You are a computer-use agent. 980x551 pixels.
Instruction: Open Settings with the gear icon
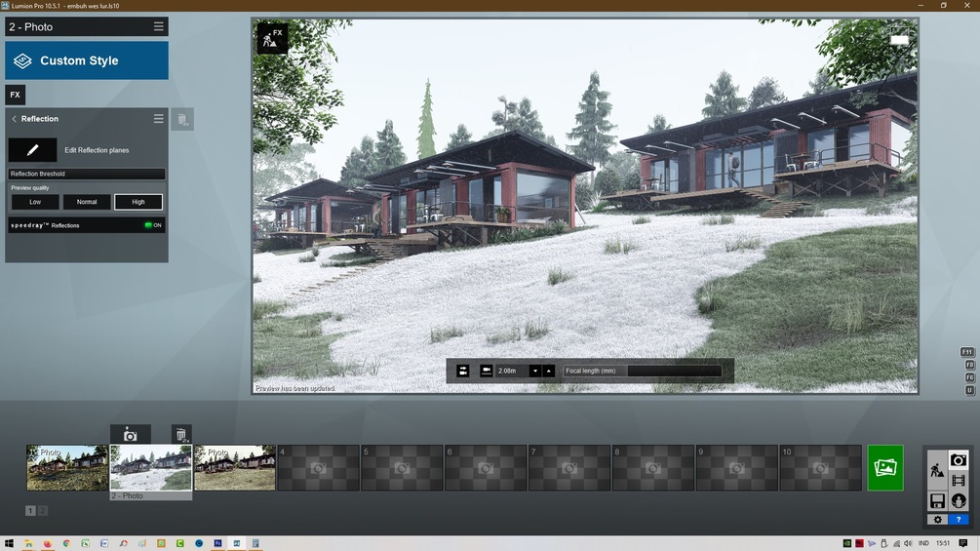[x=937, y=519]
